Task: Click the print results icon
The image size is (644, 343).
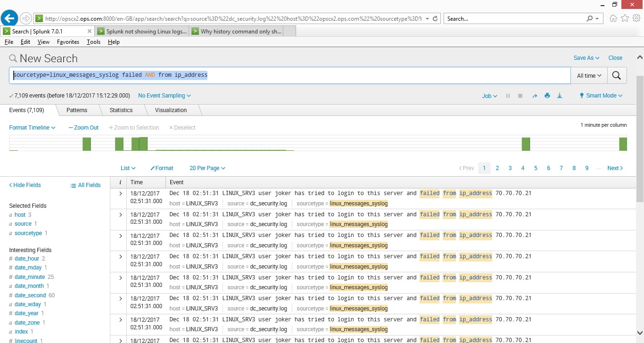Action: click(547, 96)
